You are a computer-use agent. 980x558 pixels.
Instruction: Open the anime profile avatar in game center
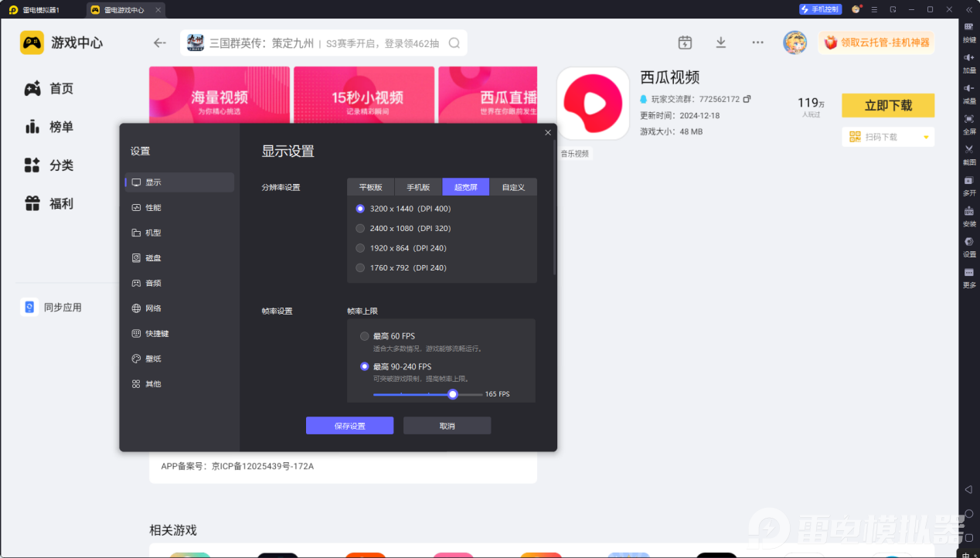pos(795,43)
